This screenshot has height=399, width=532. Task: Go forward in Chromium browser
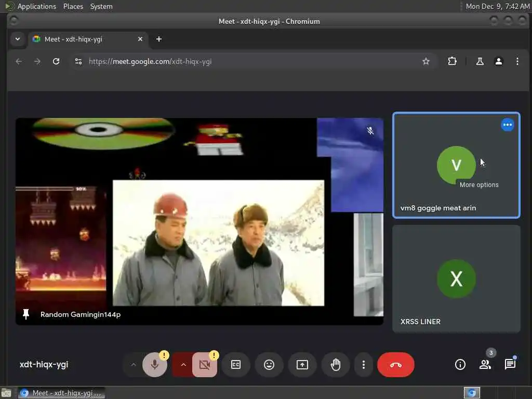click(37, 61)
